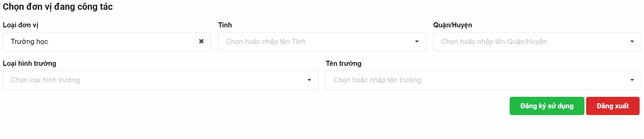Expand the Quận/Huyện dropdown arrow
Viewport: 644px width, 139px height.
coord(632,41)
